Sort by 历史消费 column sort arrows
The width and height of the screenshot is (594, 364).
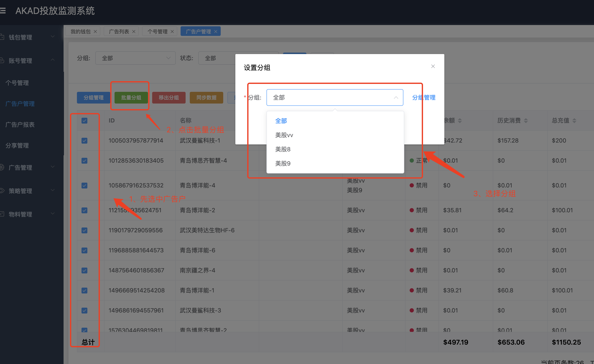pyautogui.click(x=526, y=121)
